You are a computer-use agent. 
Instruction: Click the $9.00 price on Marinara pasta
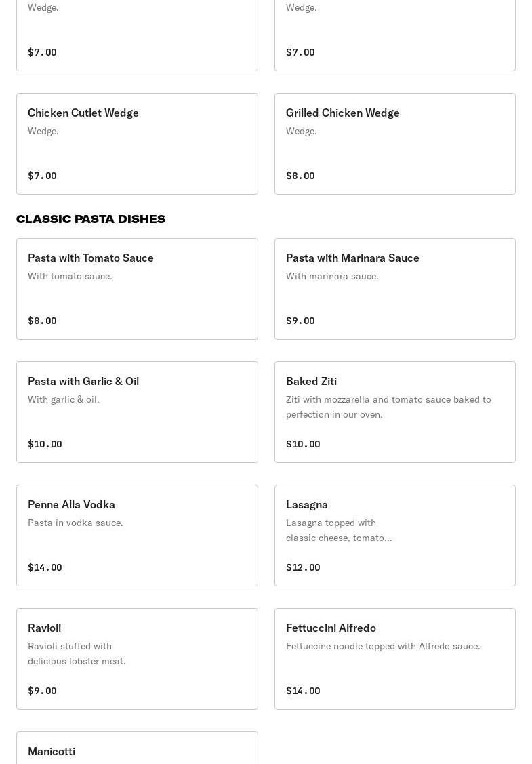point(300,321)
